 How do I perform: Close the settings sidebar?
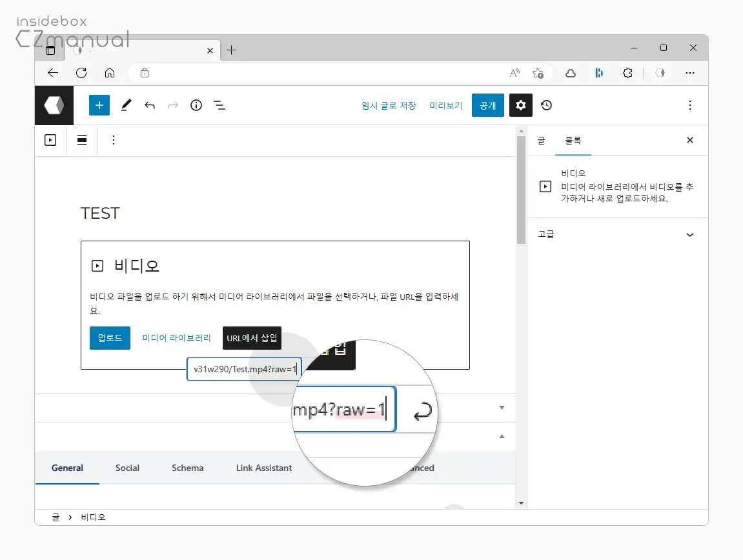(690, 140)
